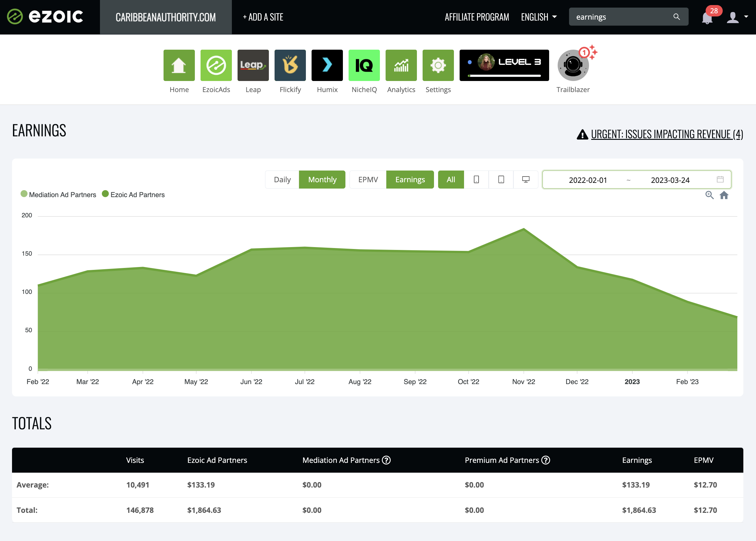
Task: Reset chart zoom with home icon
Action: coord(724,195)
